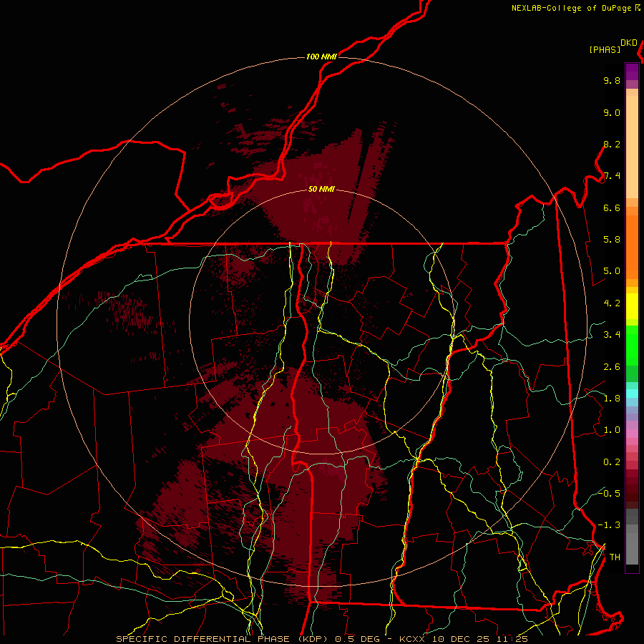Click the -1.3 legend value

[609, 525]
